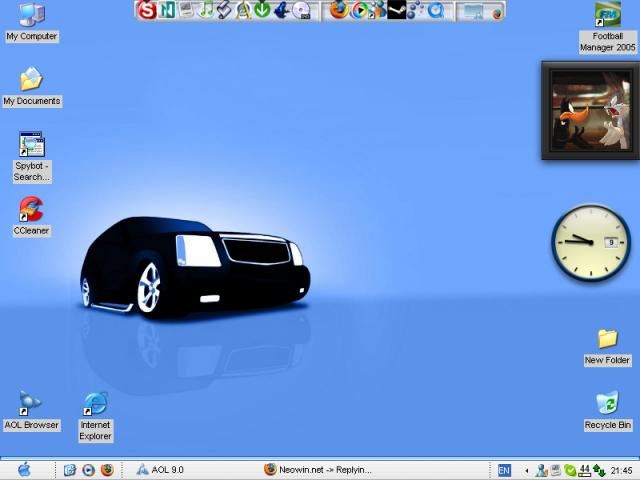This screenshot has width=640, height=480.
Task: Click the green download arrow dock icon
Action: 262,10
